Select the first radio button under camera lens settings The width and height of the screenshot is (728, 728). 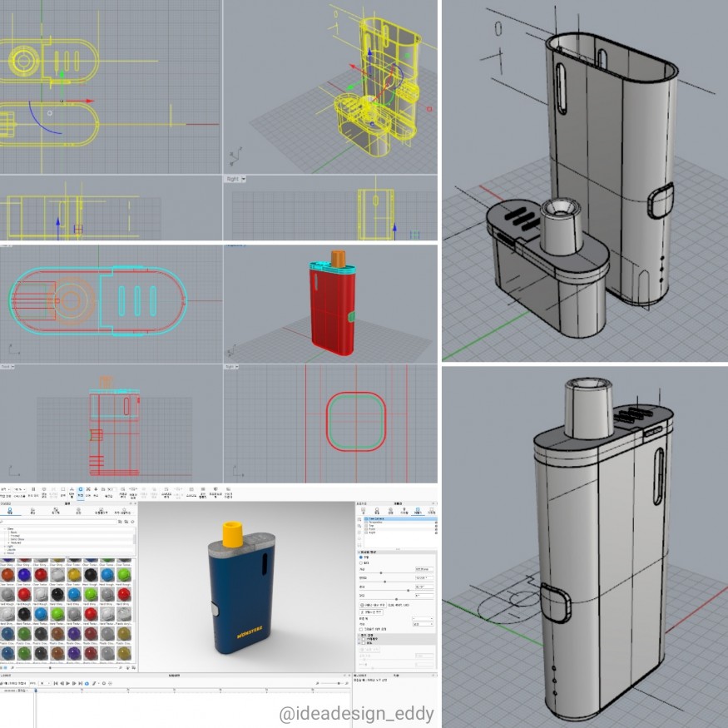click(x=359, y=557)
